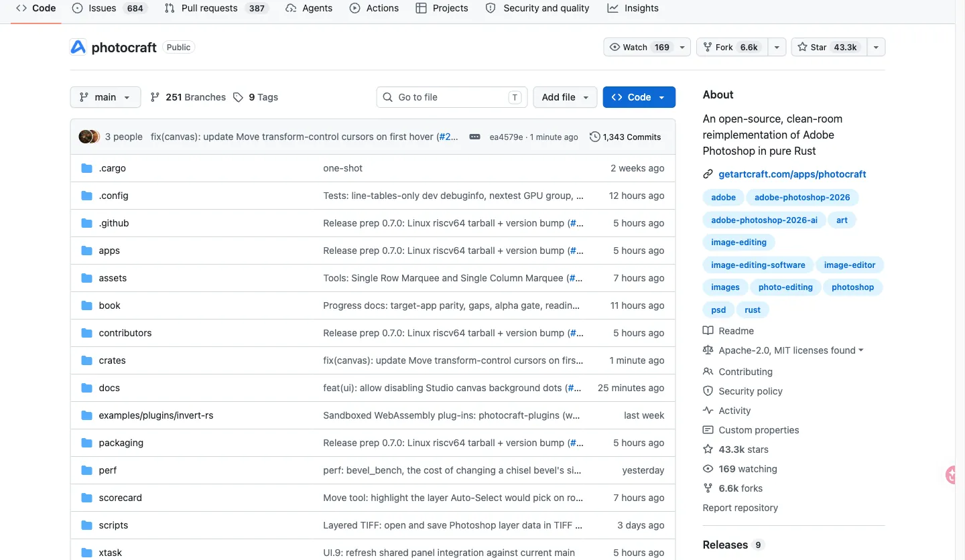Switch to the Agents tab
Screen dimensions: 965x560
[309, 8]
